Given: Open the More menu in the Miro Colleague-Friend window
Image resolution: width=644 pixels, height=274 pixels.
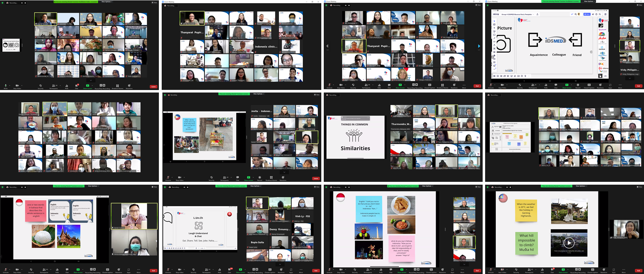Looking at the screenshot, I should pos(620,86).
